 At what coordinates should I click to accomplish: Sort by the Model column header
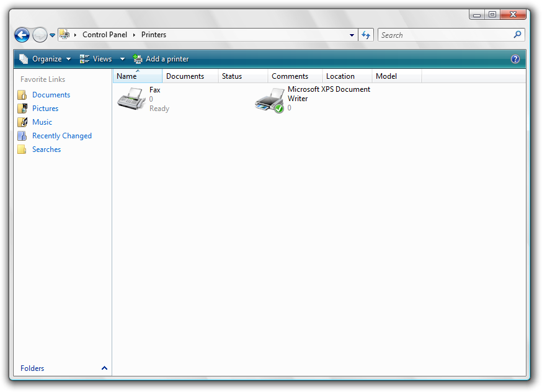coord(397,76)
